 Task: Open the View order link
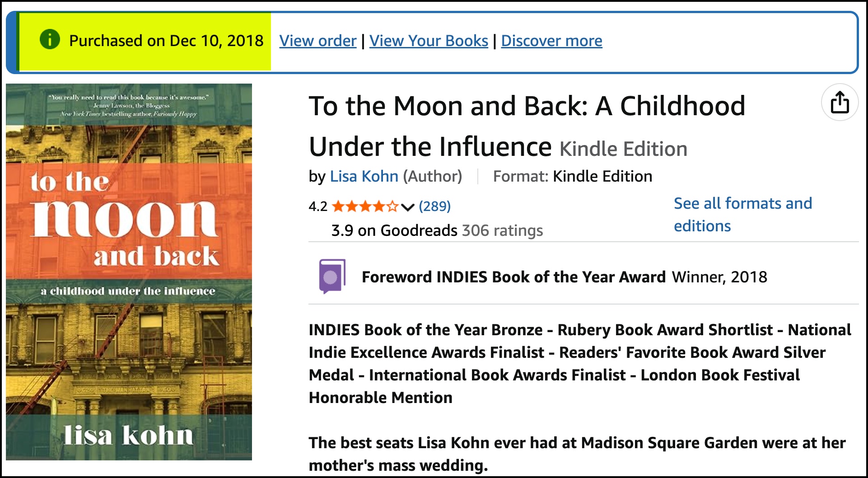pyautogui.click(x=317, y=41)
